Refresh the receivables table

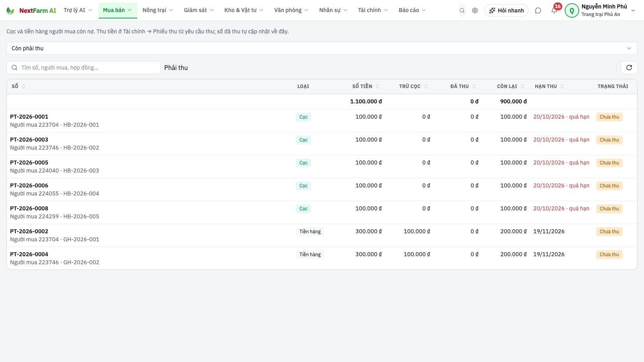(629, 68)
